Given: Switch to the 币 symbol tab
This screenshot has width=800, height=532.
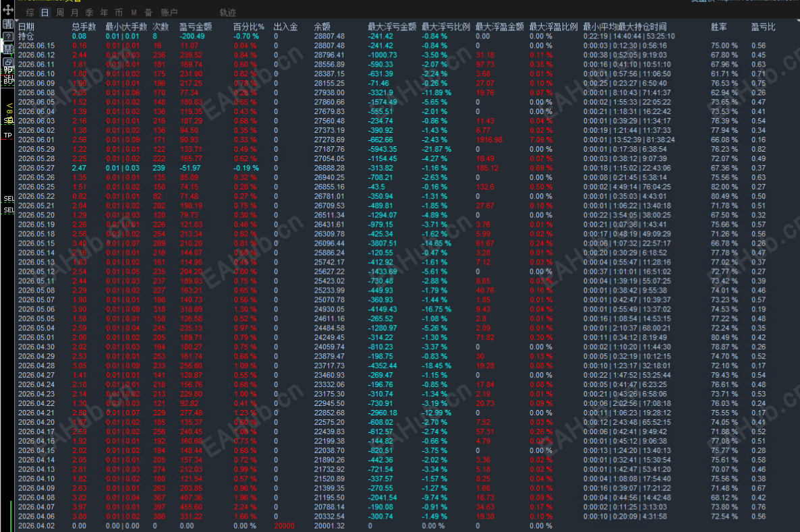Looking at the screenshot, I should click(119, 12).
